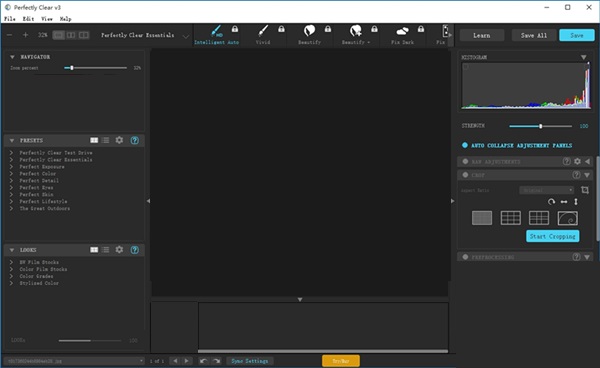Toggle the Crop adjustment on/off dot
Viewport: 600px width, 368px height.
coord(465,175)
